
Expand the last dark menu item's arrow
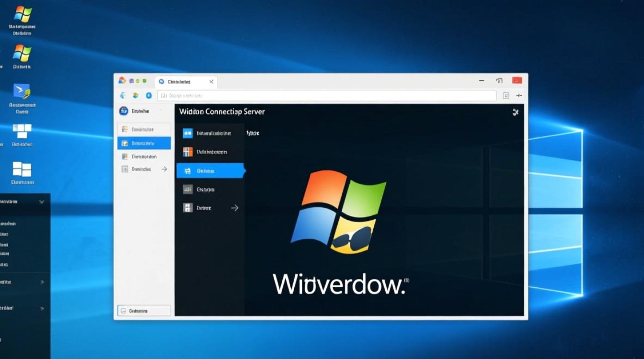click(x=234, y=208)
